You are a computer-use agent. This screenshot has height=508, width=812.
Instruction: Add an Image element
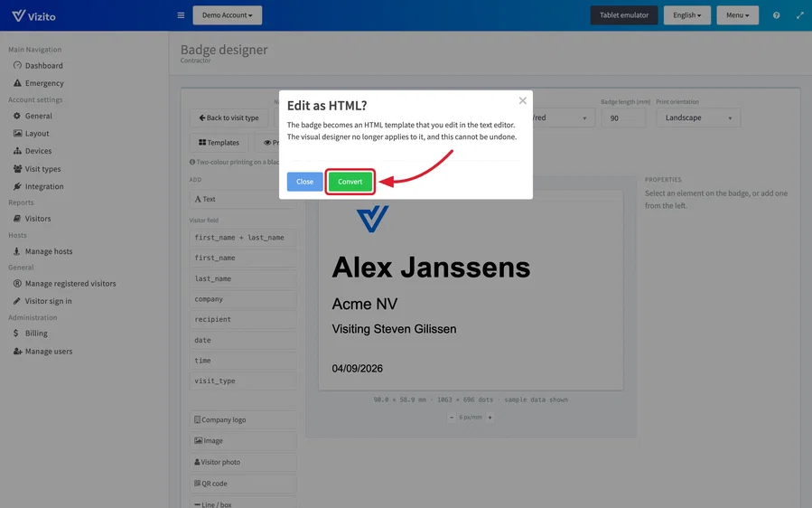[x=243, y=440]
